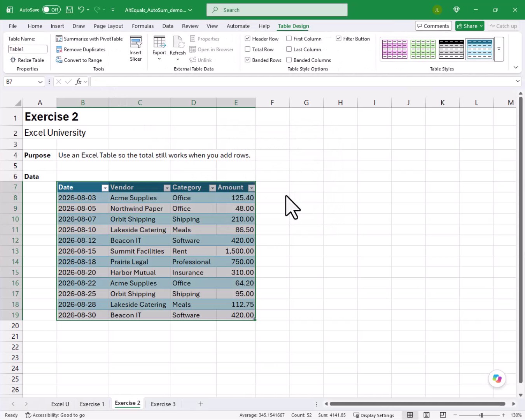Enable the Last Column checkbox

[x=289, y=49]
